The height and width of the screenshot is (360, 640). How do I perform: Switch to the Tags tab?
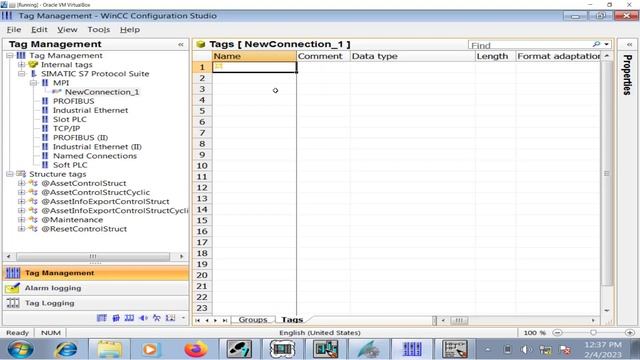point(292,320)
